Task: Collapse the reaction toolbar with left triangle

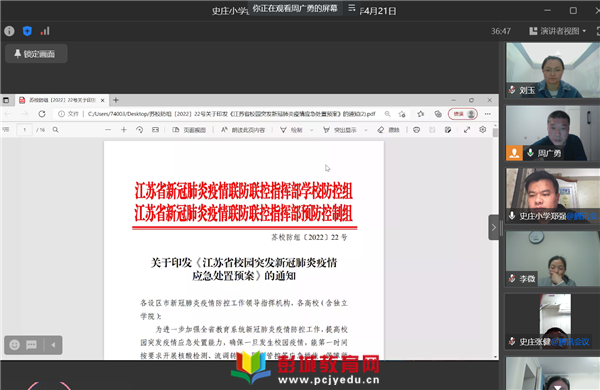Action: 53,345
